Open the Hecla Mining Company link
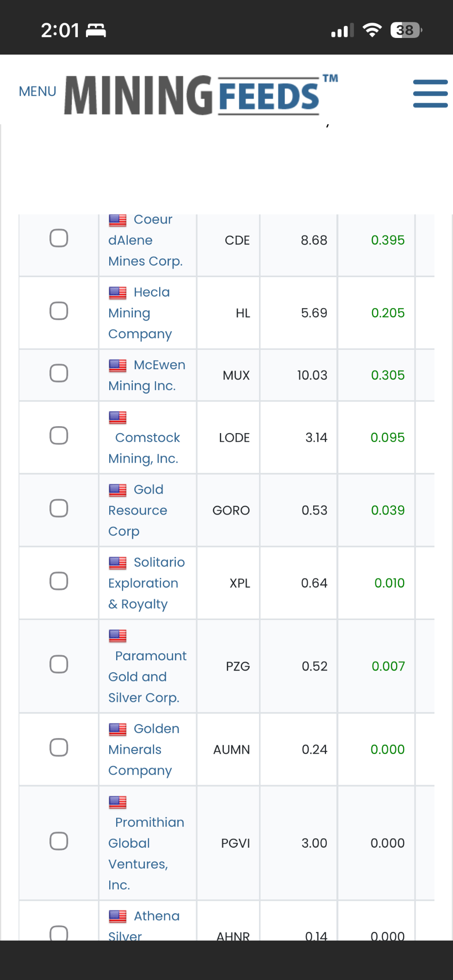Viewport: 453px width, 980px height. tap(140, 313)
